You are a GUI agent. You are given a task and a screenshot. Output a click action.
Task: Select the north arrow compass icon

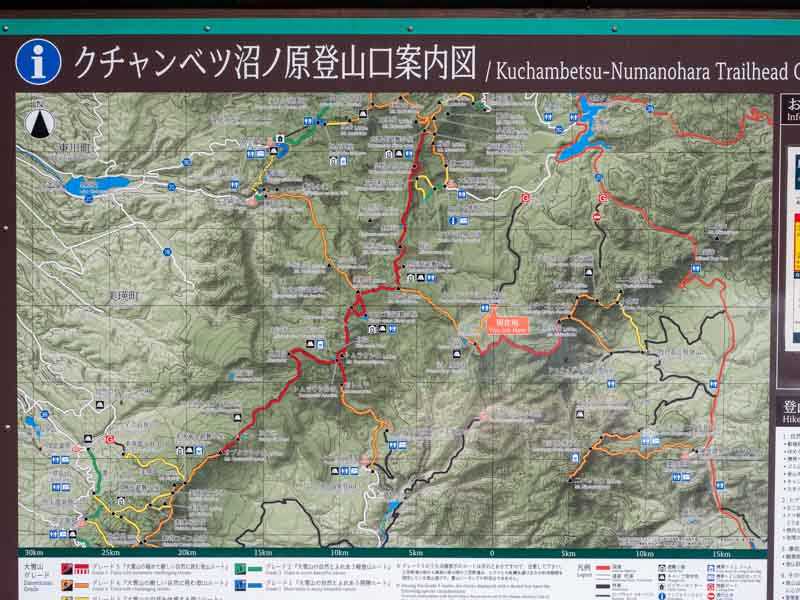click(40, 122)
